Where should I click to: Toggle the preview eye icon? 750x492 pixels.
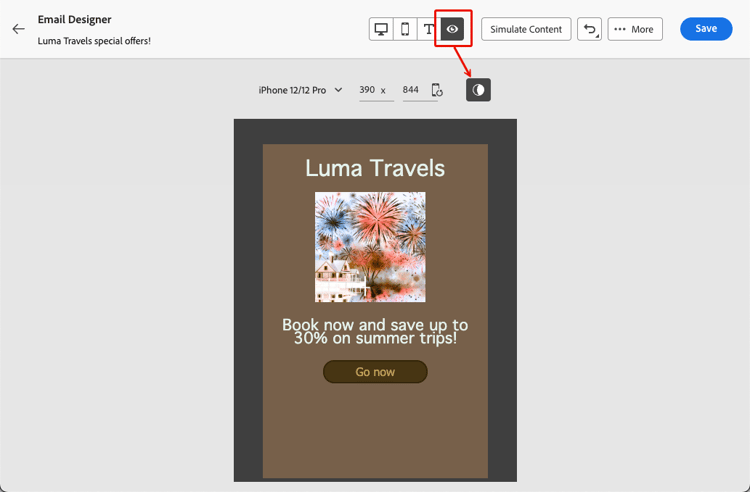[x=452, y=29]
